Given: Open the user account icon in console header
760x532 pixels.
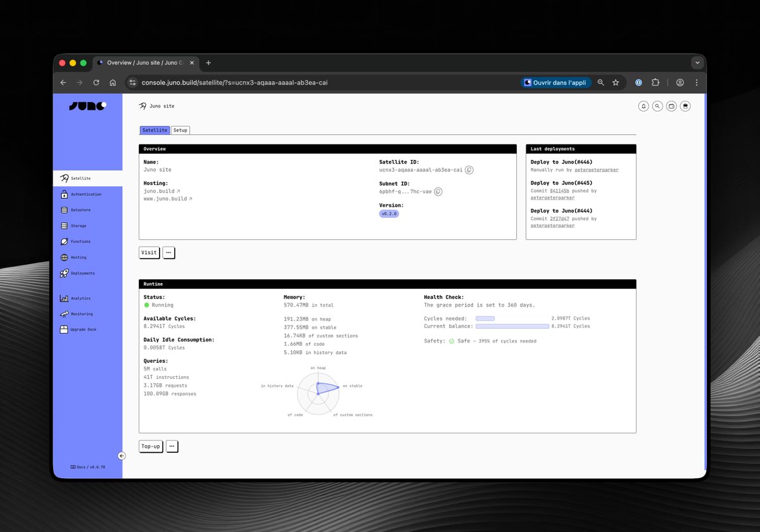Looking at the screenshot, I should [685, 106].
